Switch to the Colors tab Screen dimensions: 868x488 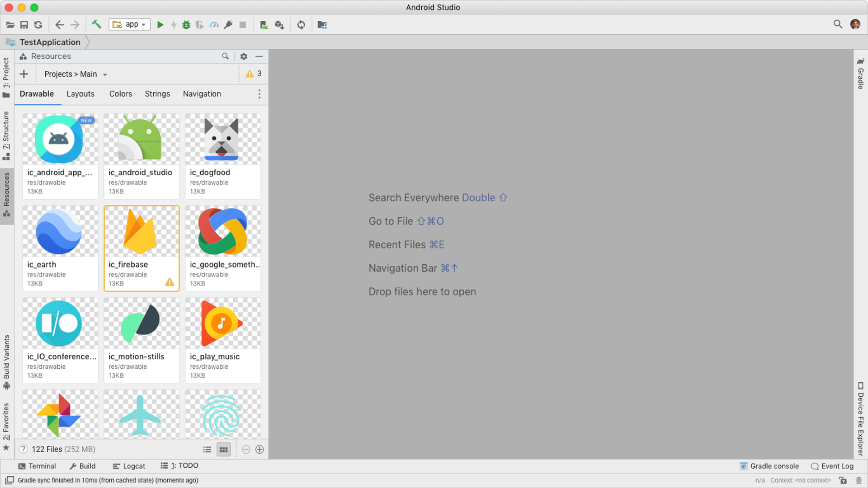pos(120,94)
